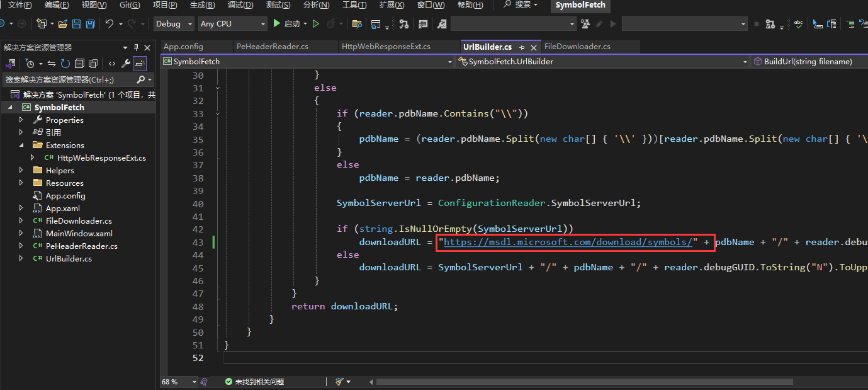Image resolution: width=868 pixels, height=390 pixels.
Task: Collapse the line 31 else block
Action: click(218, 88)
